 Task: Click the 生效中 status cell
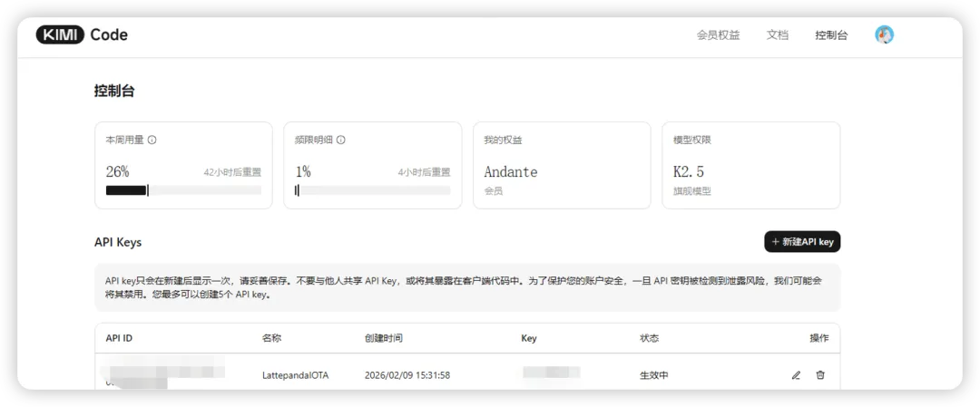click(x=654, y=375)
